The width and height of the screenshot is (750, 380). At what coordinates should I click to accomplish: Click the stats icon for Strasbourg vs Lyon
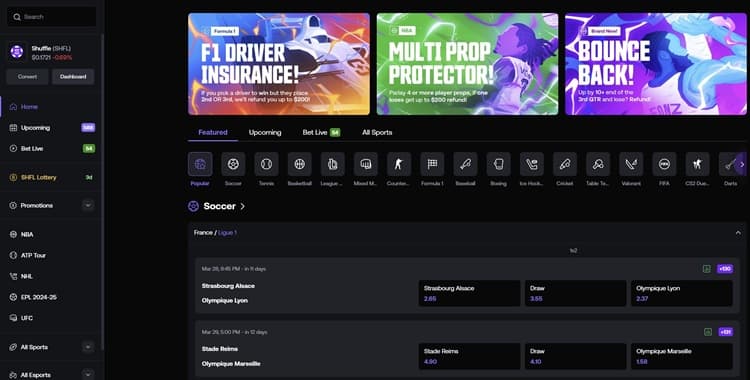(706, 269)
